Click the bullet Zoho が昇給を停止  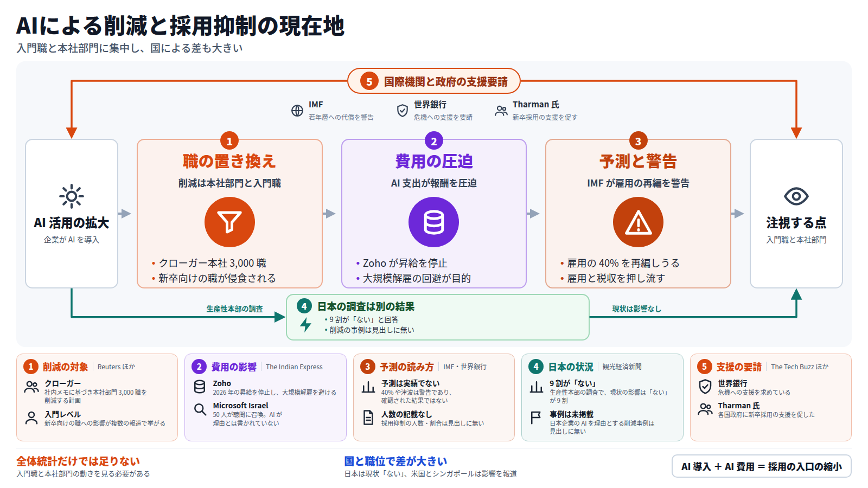pyautogui.click(x=402, y=264)
